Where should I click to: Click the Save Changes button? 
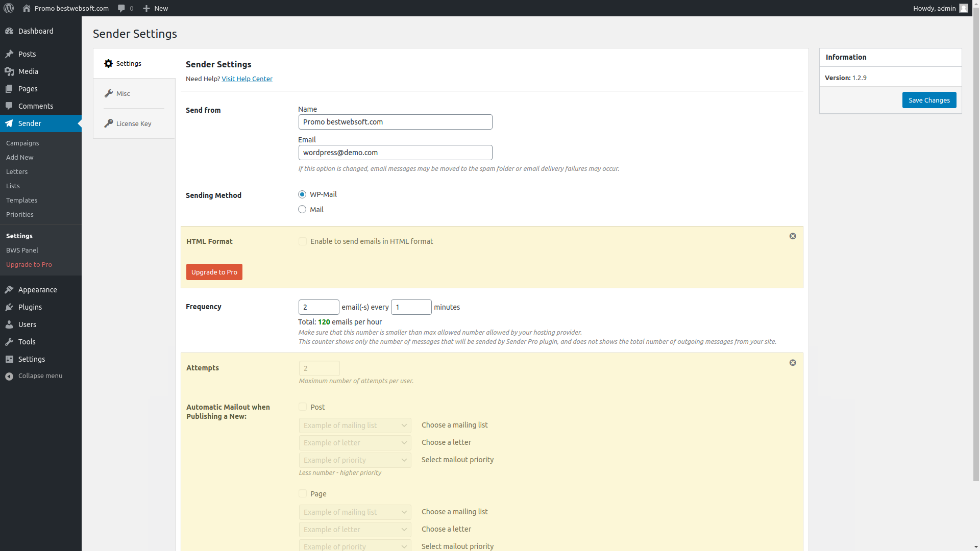click(929, 100)
